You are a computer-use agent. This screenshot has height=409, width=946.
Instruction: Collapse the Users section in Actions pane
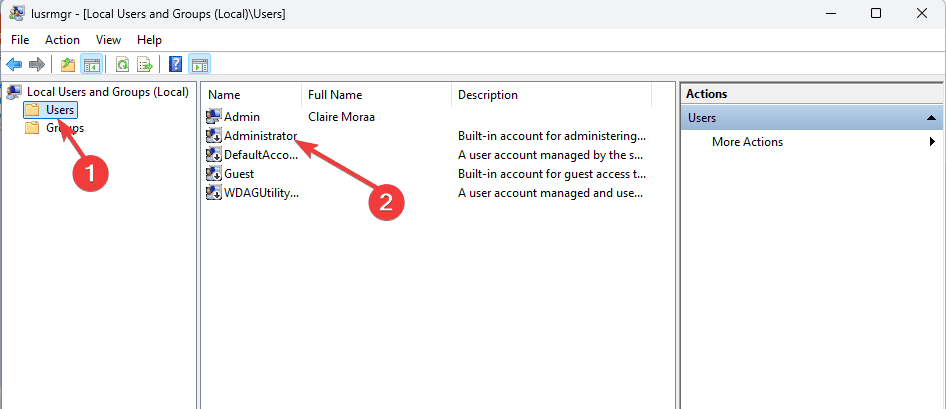(x=930, y=118)
